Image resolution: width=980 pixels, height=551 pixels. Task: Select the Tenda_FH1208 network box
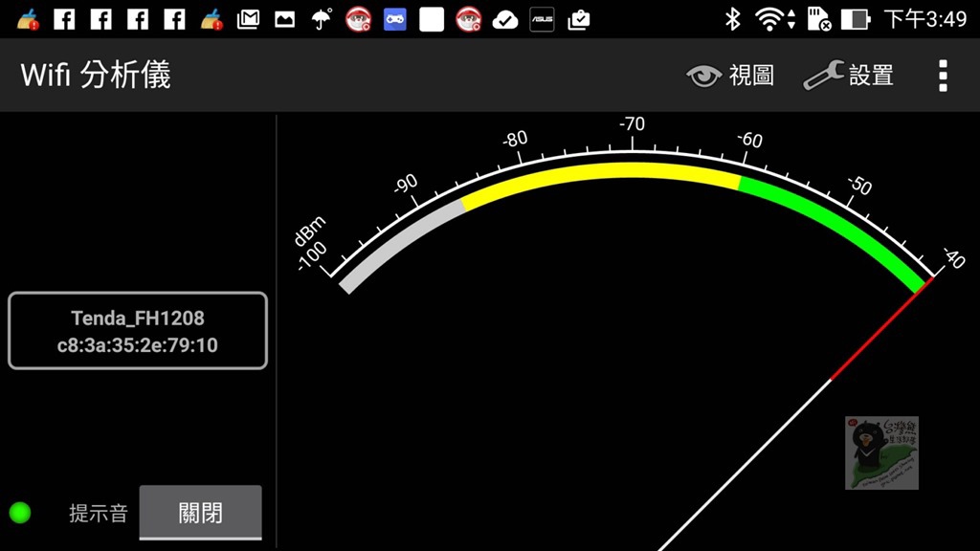tap(138, 330)
